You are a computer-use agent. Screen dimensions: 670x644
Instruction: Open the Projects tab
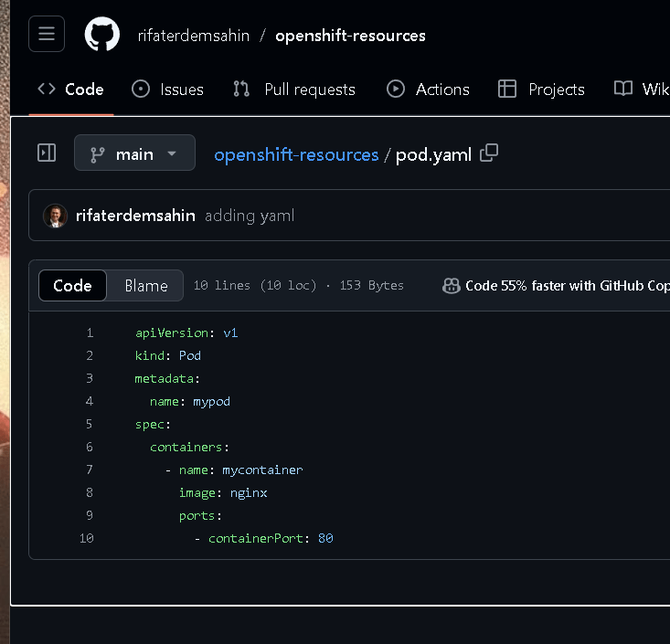coord(541,90)
